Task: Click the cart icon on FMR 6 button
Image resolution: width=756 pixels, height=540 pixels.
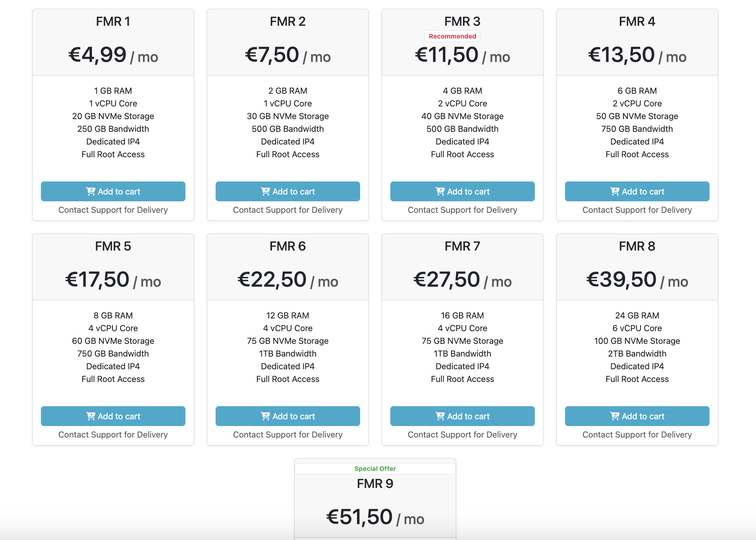Action: [x=265, y=416]
